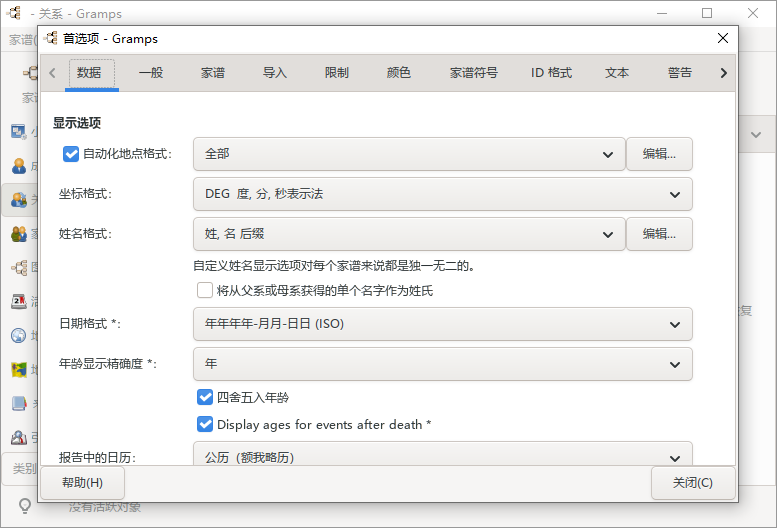
Task: Click the lightbulb icon in status bar
Action: [24, 506]
